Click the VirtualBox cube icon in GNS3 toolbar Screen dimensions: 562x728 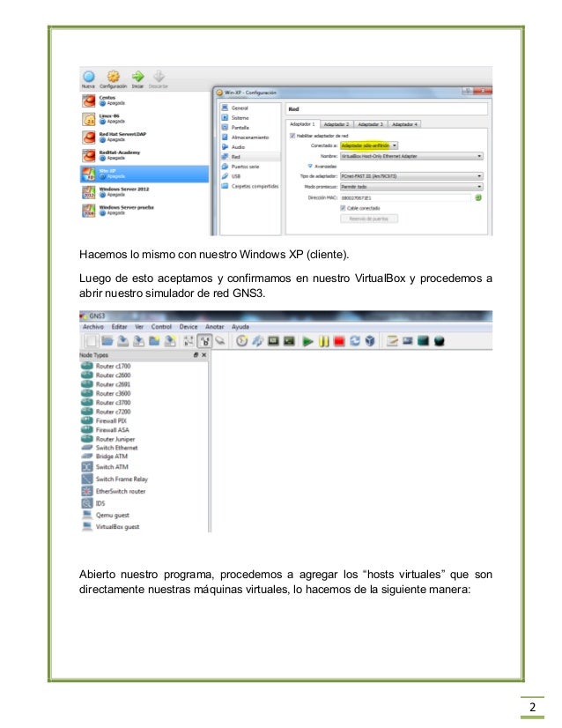pos(370,341)
